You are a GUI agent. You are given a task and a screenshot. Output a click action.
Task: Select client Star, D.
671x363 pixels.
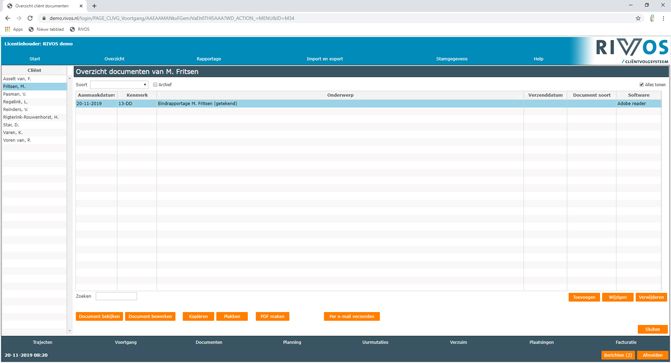(x=34, y=125)
